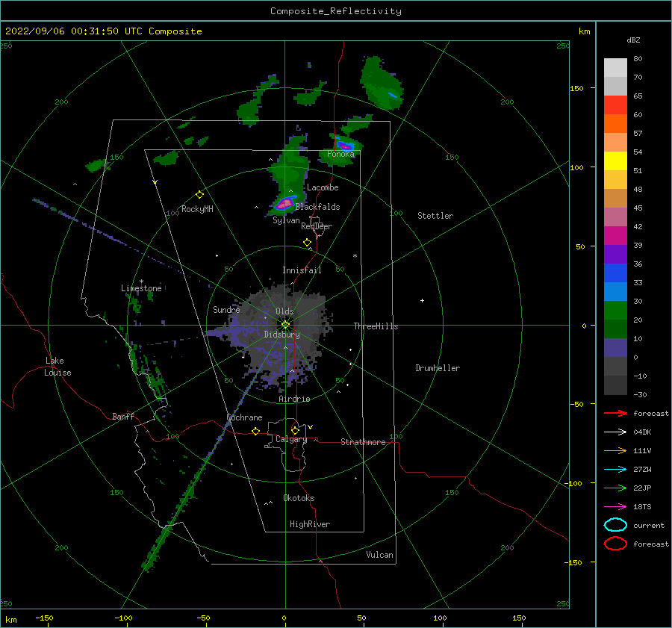
Task: Click the Stettler label
Action: 435,216
